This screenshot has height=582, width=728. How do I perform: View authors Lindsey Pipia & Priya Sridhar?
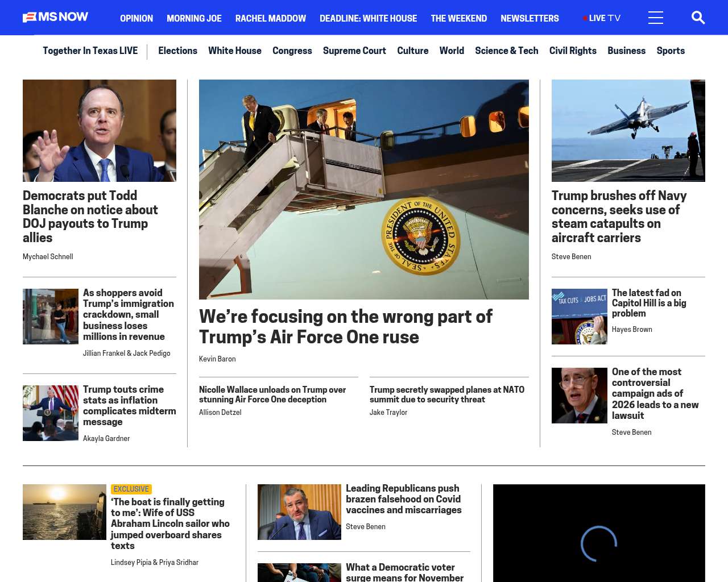click(155, 563)
